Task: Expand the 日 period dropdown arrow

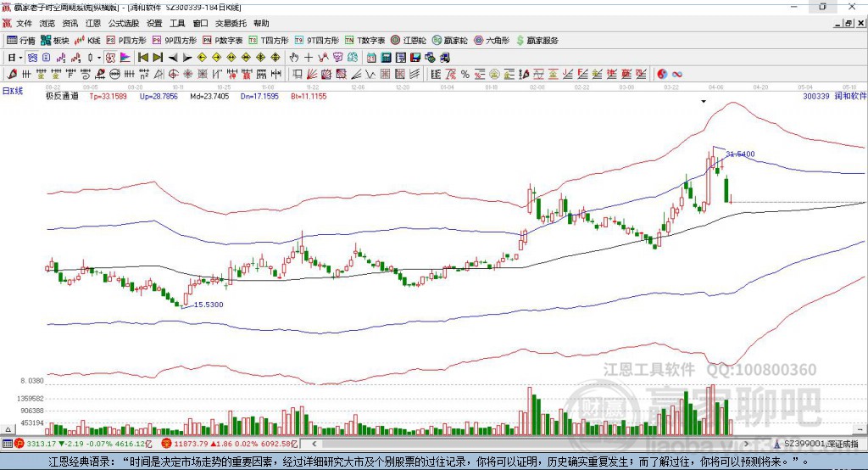Action: click(20, 58)
